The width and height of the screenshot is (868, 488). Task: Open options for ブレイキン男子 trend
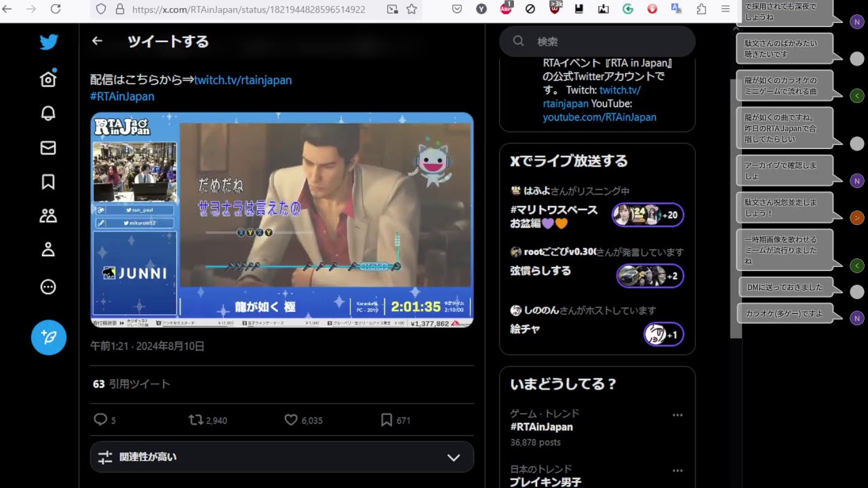677,470
